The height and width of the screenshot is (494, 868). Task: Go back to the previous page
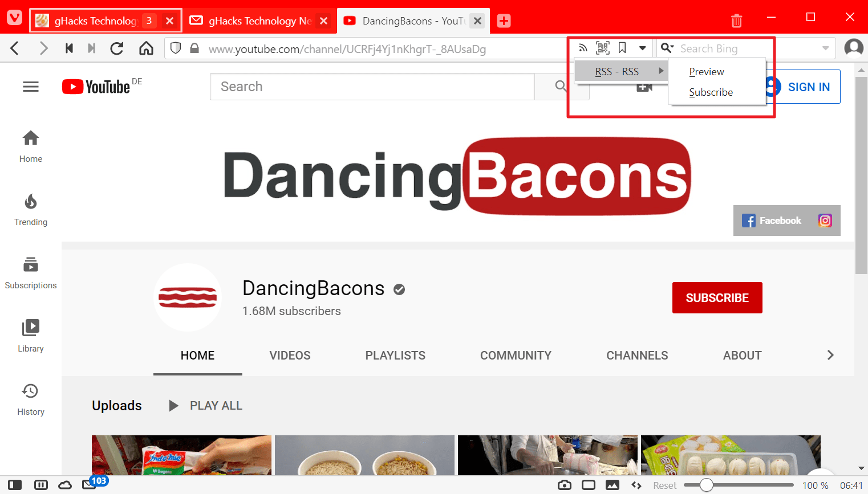15,48
